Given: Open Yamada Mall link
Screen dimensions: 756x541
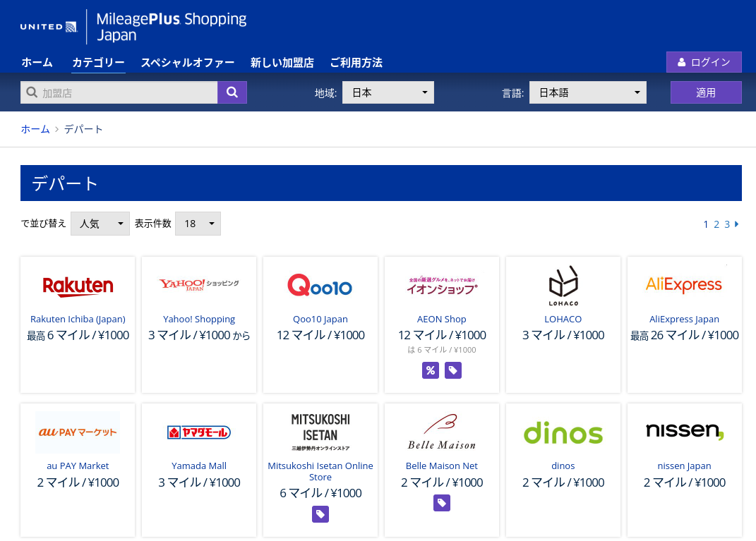Looking at the screenshot, I should 199,466.
